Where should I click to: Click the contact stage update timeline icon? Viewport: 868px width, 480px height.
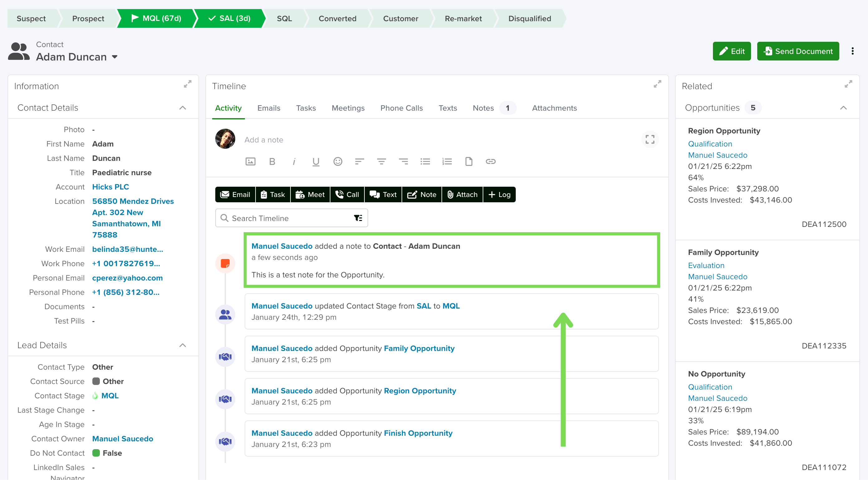(225, 314)
